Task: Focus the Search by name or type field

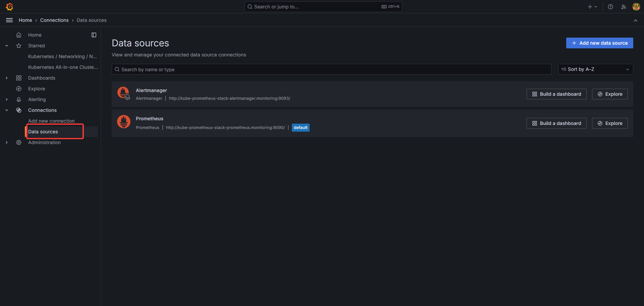Action: click(331, 69)
